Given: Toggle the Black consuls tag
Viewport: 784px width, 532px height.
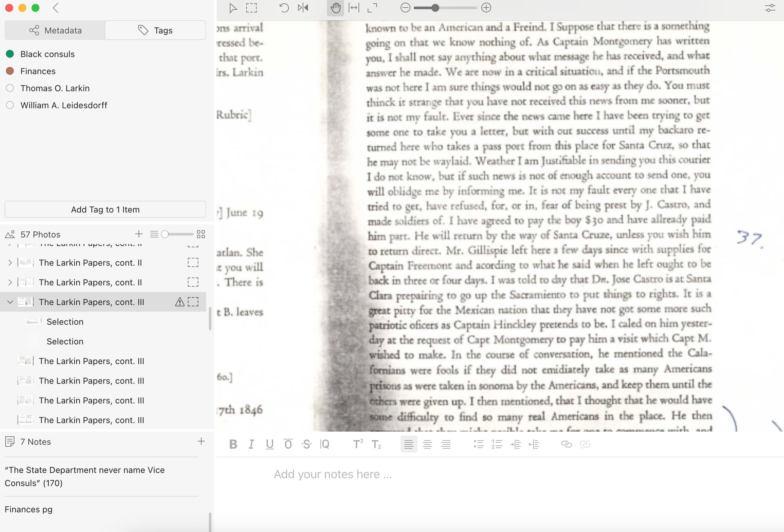Looking at the screenshot, I should pos(10,54).
